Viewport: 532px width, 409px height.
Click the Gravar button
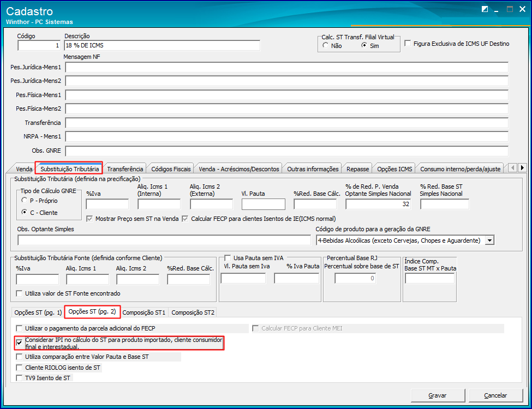coord(438,395)
